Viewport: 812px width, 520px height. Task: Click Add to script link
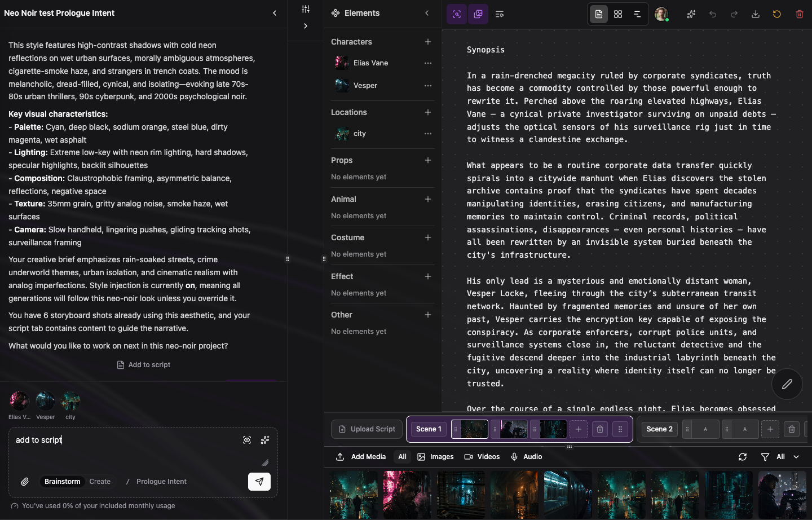(144, 365)
